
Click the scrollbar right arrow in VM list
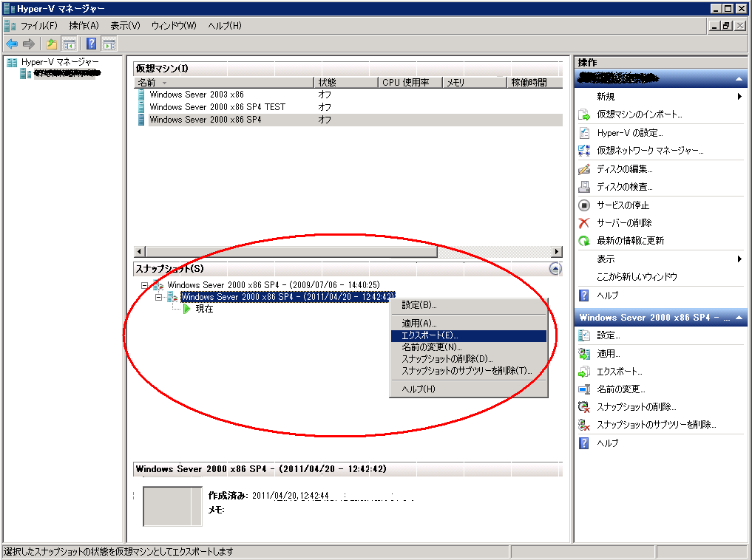pos(556,251)
